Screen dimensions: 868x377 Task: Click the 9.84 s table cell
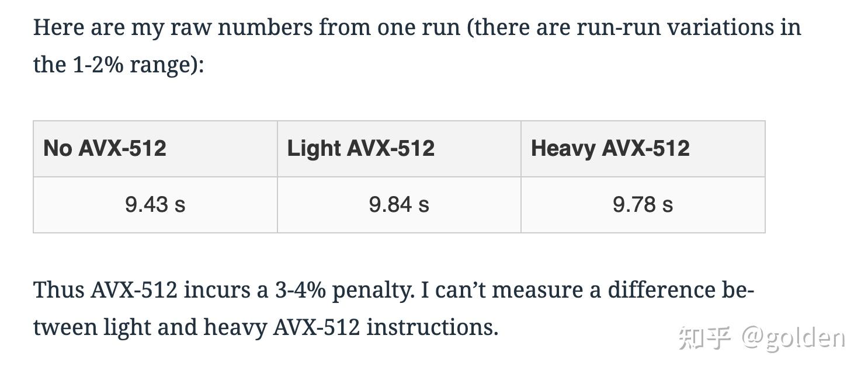(399, 205)
